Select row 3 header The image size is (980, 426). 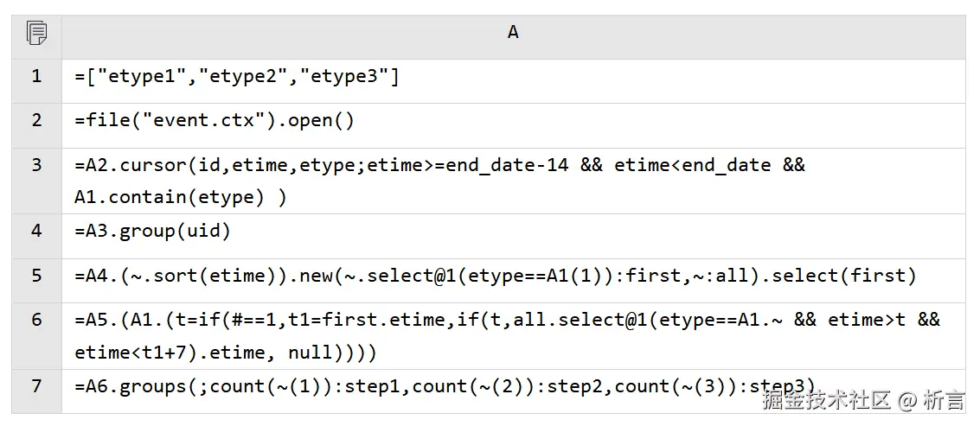click(36, 164)
